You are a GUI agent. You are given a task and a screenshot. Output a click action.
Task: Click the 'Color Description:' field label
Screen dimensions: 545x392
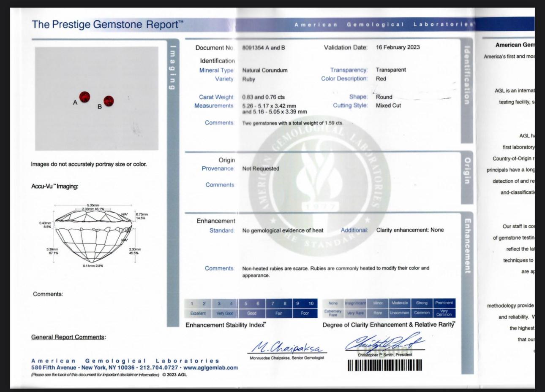(344, 78)
